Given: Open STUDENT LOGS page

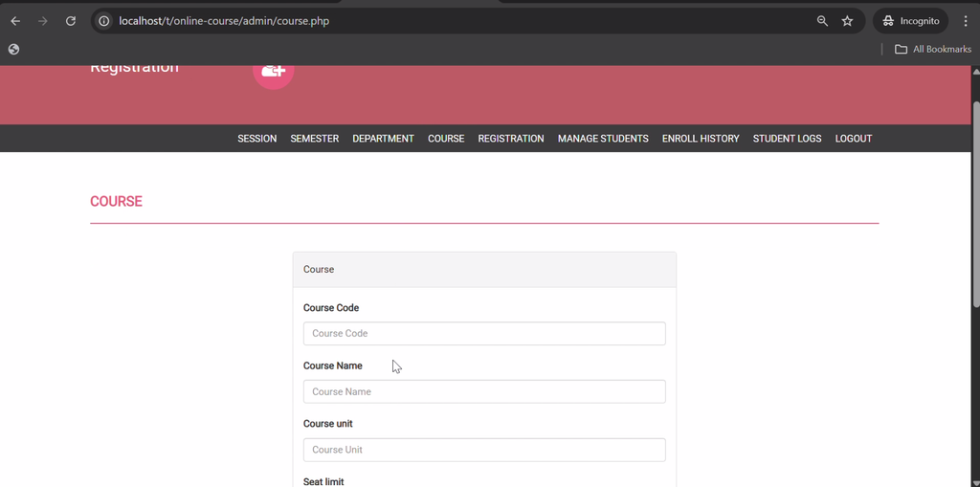Looking at the screenshot, I should (x=787, y=139).
